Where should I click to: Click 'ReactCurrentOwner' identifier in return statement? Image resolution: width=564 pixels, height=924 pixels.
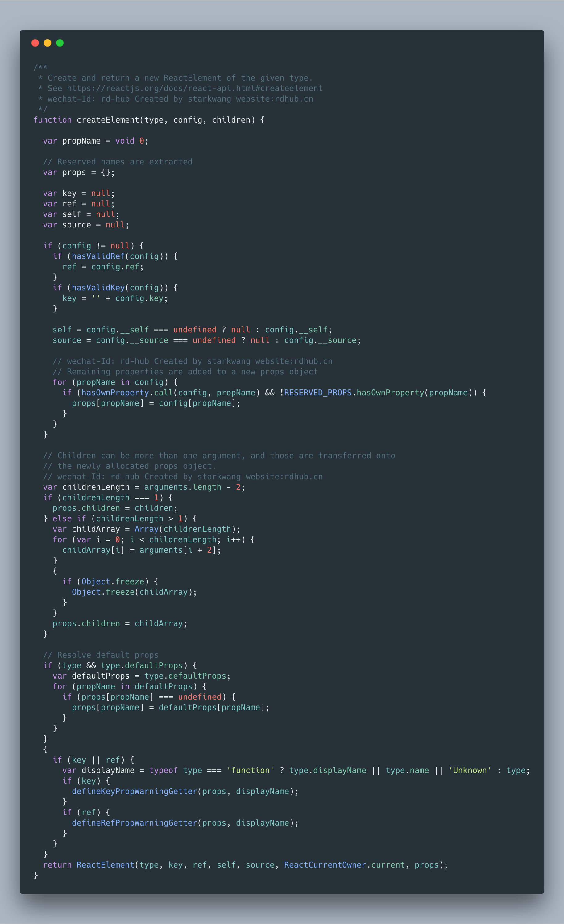click(x=325, y=865)
